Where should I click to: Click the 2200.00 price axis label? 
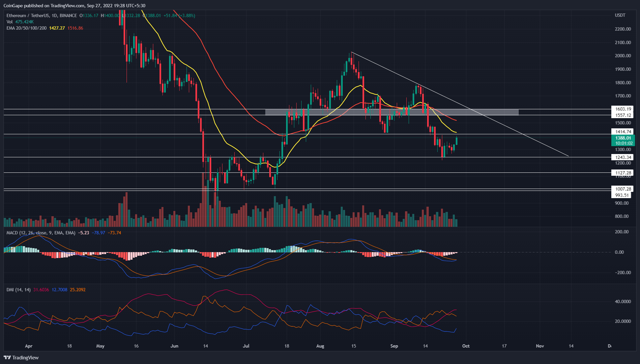coord(623,29)
